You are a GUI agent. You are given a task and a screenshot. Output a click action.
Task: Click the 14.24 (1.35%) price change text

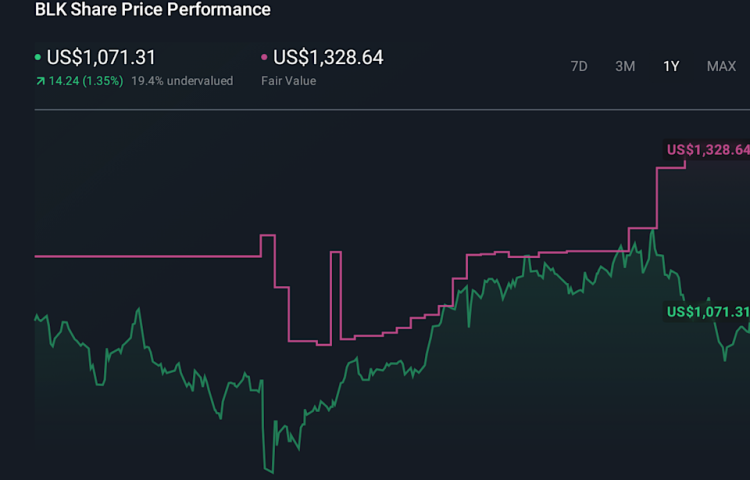[x=85, y=81]
